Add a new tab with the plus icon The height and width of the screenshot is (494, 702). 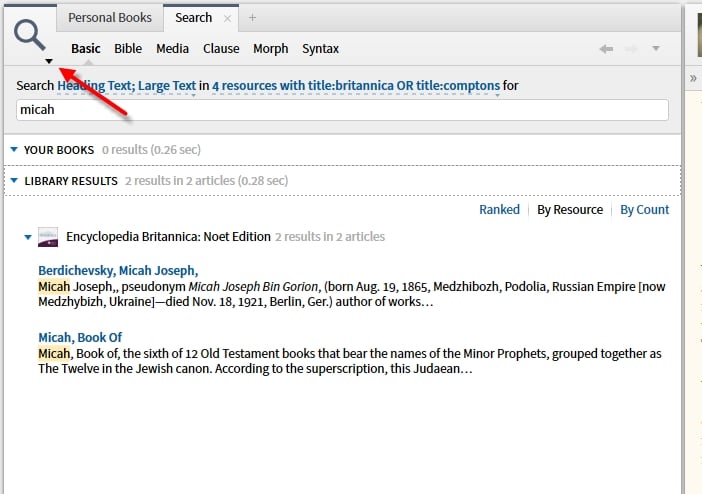pyautogui.click(x=252, y=18)
